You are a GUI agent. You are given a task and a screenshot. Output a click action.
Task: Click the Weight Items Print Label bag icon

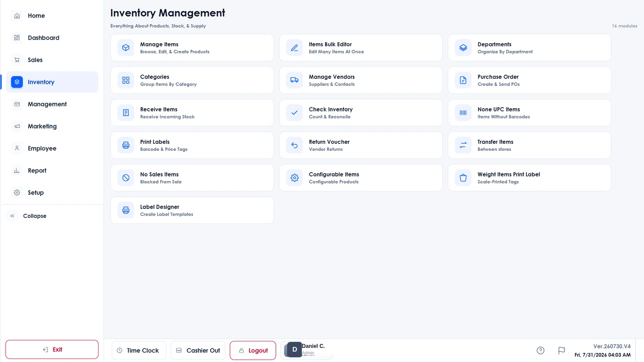point(463,178)
